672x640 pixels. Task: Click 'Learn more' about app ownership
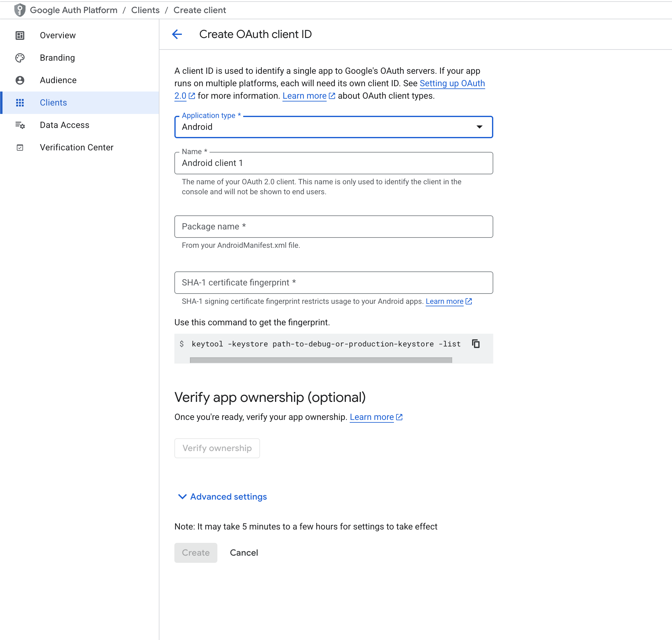372,417
